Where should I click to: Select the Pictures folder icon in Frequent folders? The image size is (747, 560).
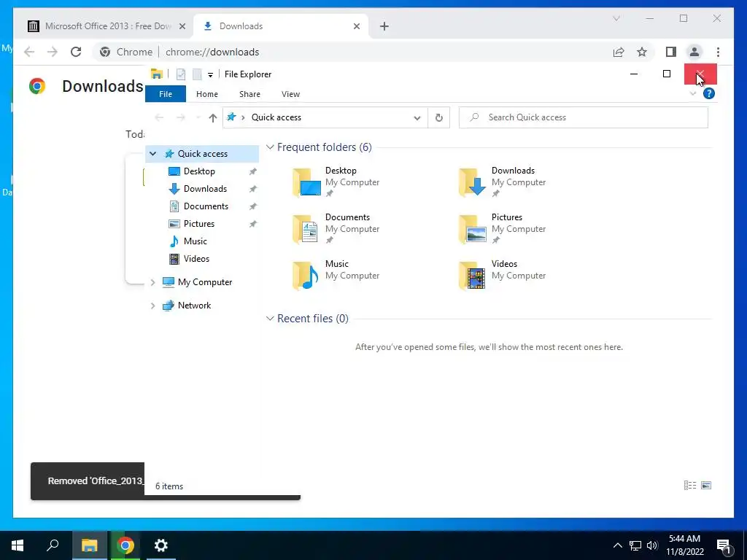473,229
